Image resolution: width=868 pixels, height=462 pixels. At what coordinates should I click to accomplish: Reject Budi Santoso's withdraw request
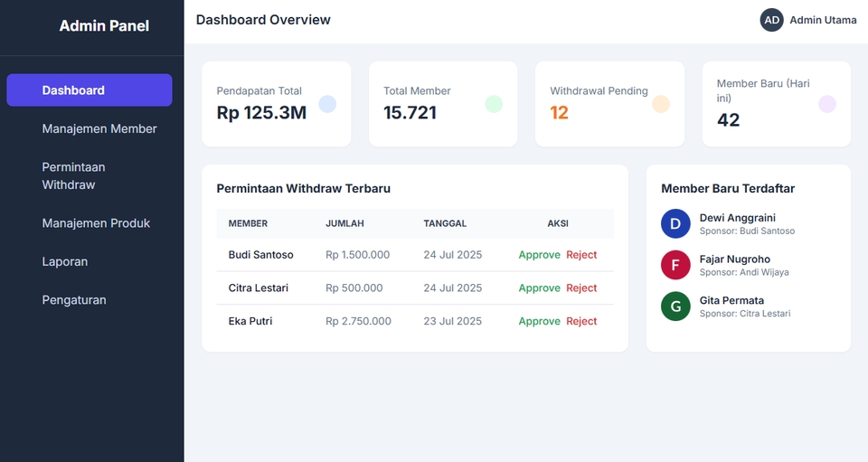[581, 255]
